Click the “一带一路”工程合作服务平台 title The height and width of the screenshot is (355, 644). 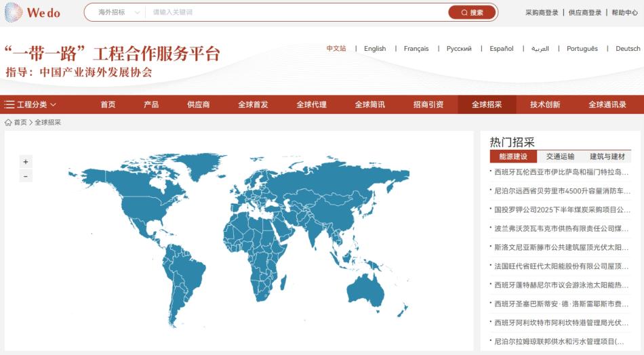[112, 54]
